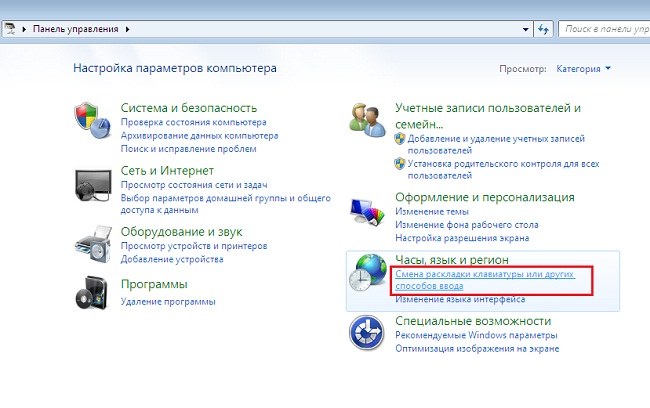Image resolution: width=650 pixels, height=408 pixels.
Task: Click the System and Security shield icon
Action: (x=92, y=121)
